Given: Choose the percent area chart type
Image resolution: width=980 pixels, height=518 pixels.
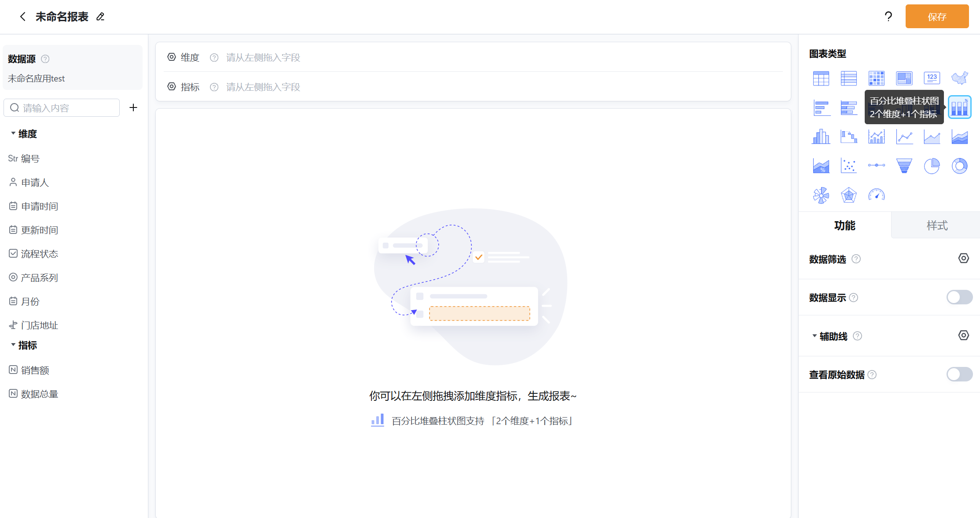Looking at the screenshot, I should 821,166.
